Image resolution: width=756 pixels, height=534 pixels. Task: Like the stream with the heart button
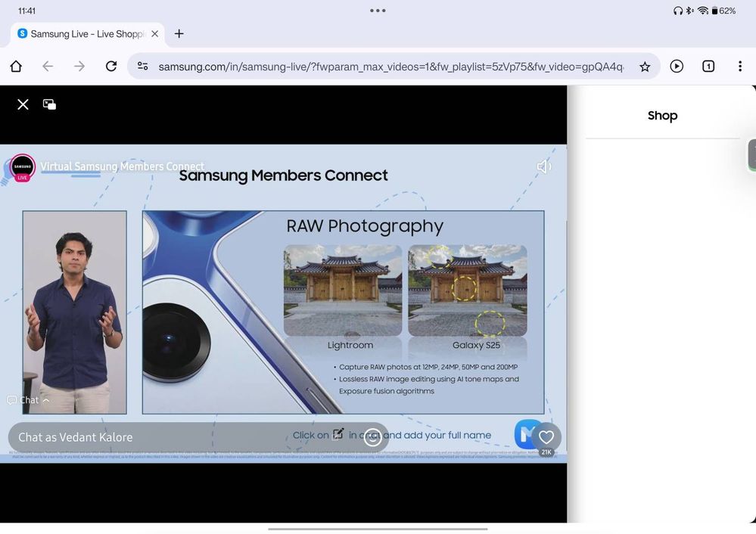546,437
